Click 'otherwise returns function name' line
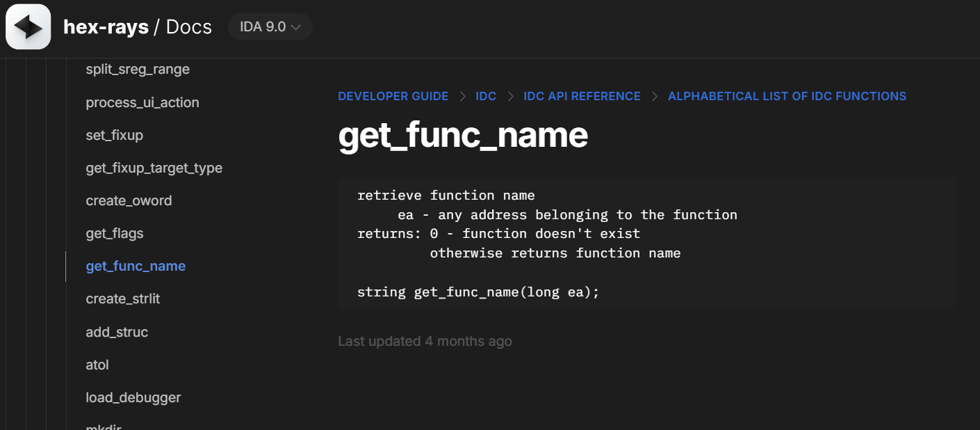 tap(555, 253)
